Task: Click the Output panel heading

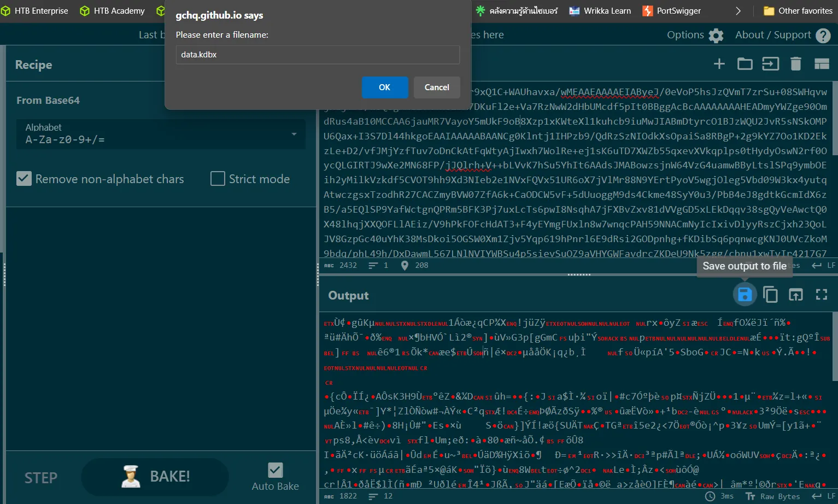Action: coord(348,296)
